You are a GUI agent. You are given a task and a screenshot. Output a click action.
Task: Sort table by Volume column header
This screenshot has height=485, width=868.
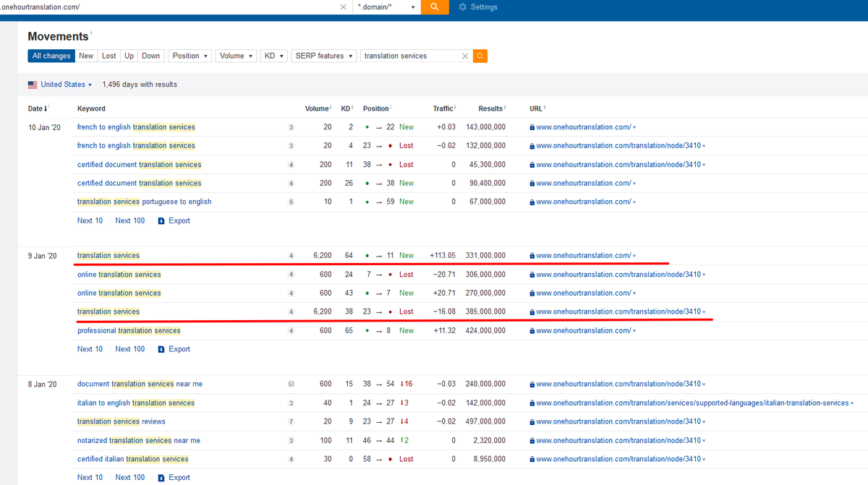point(317,108)
